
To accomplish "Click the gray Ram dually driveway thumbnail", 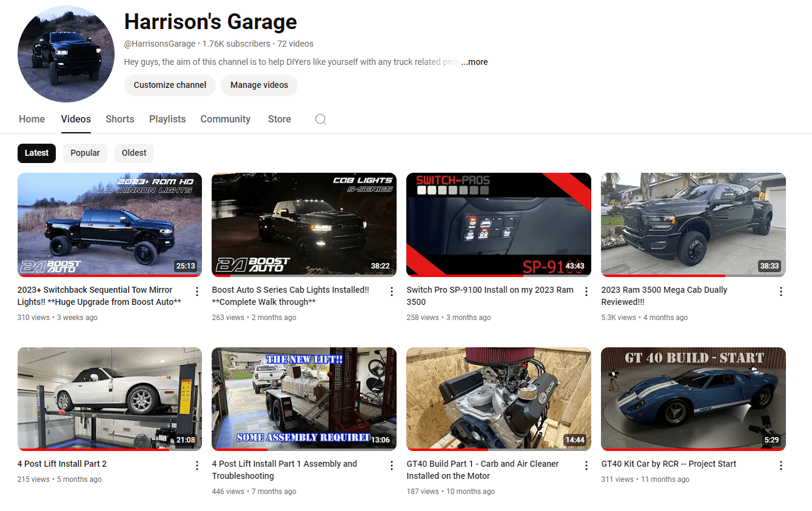I will (x=693, y=225).
